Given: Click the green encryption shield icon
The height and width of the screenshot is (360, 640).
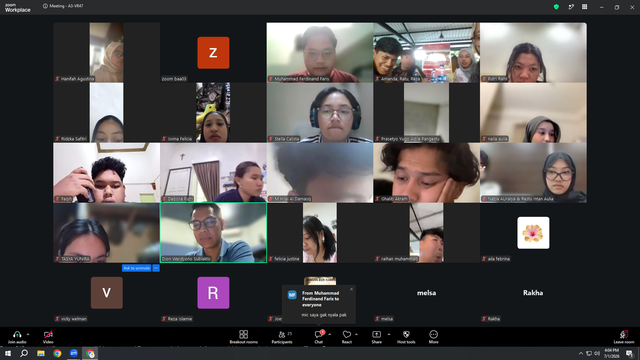Looking at the screenshot, I should 556,7.
